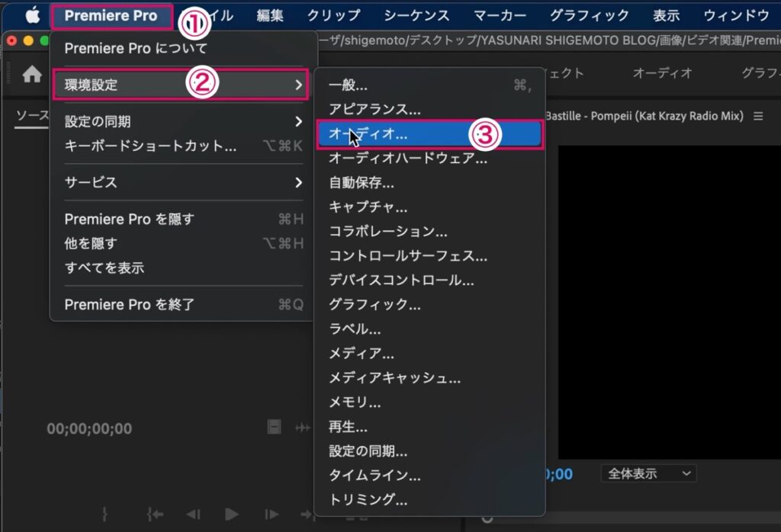Open the ウィンドウ menu

736,16
